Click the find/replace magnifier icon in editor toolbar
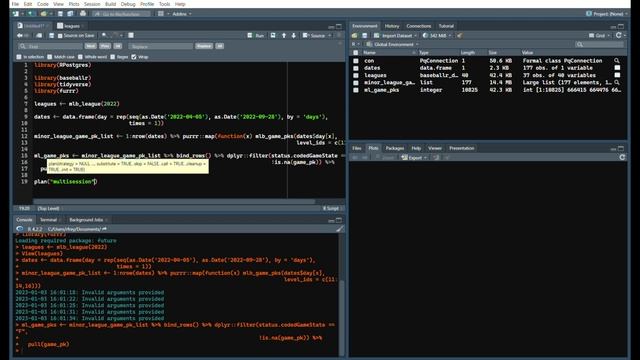This screenshot has height=360, width=640. pos(104,36)
